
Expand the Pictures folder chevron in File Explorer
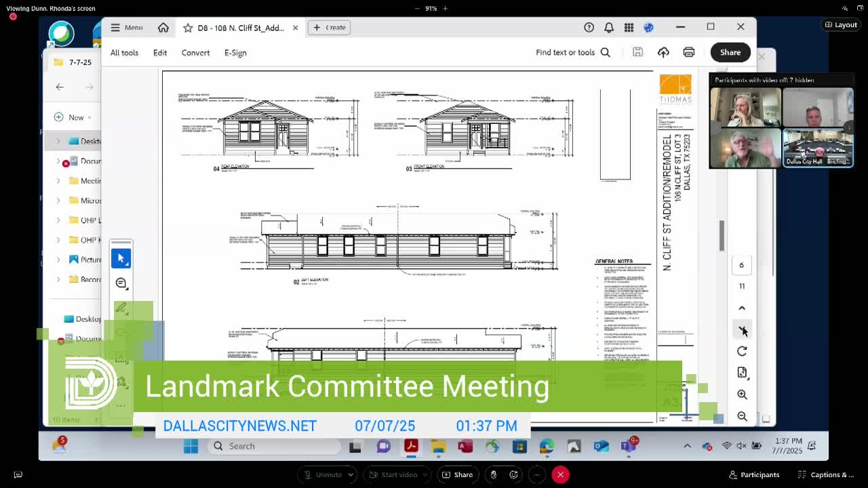click(58, 260)
